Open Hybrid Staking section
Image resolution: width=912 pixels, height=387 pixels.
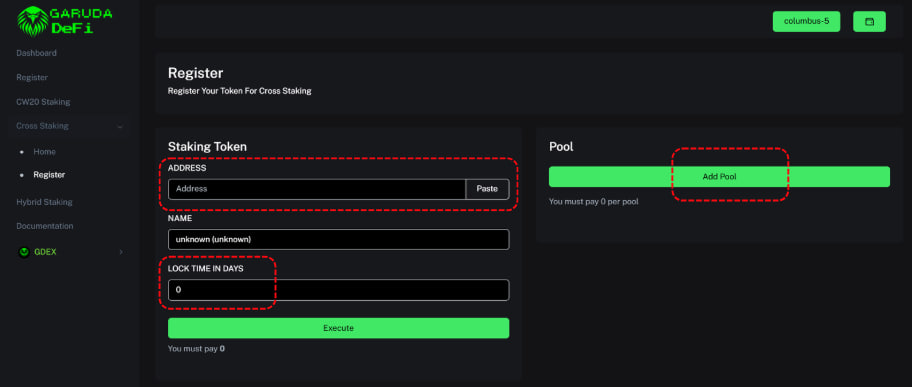(44, 202)
